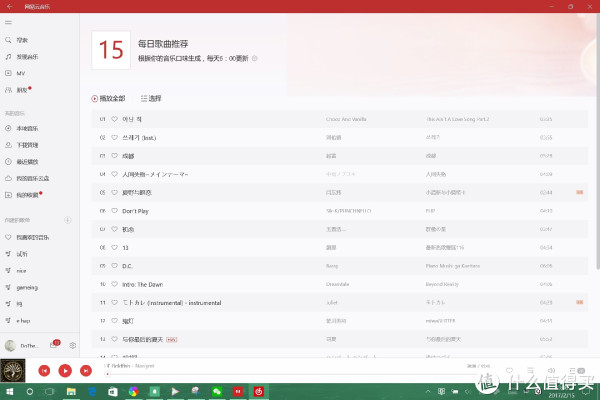Toggle heart on song 13 row 08
Image resolution: width=600 pixels, height=400 pixels.
coord(114,248)
